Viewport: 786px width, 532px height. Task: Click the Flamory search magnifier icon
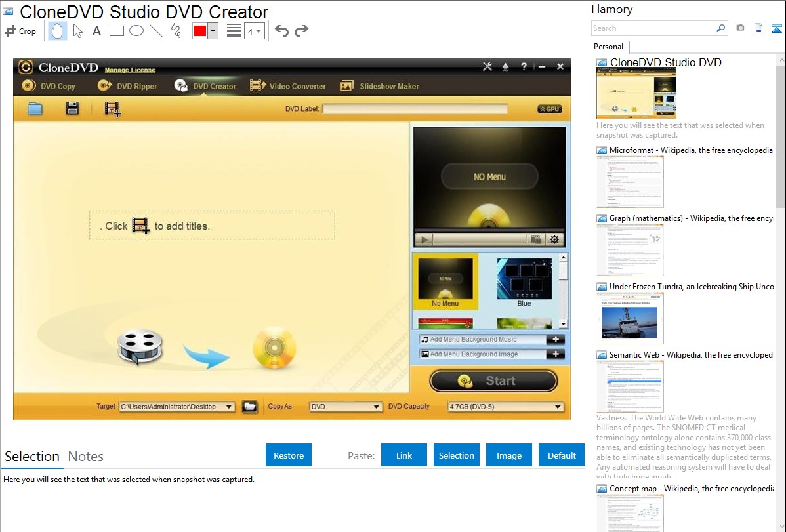[x=720, y=28]
